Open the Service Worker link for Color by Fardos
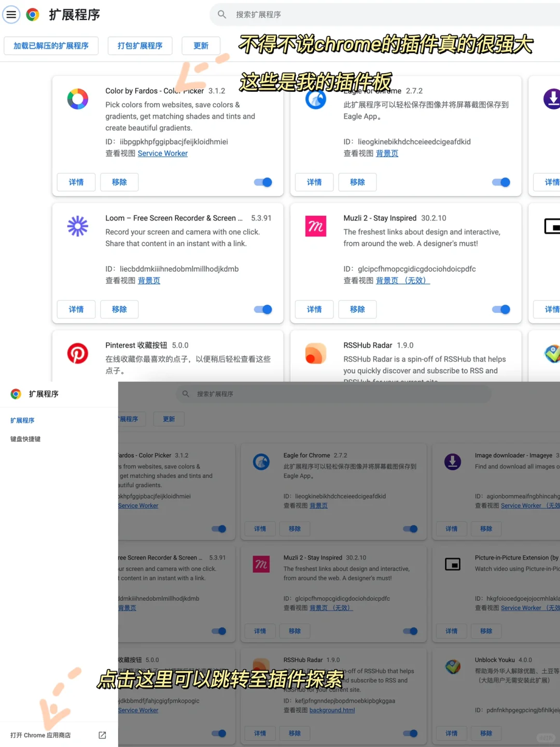This screenshot has width=560, height=747. [x=162, y=153]
